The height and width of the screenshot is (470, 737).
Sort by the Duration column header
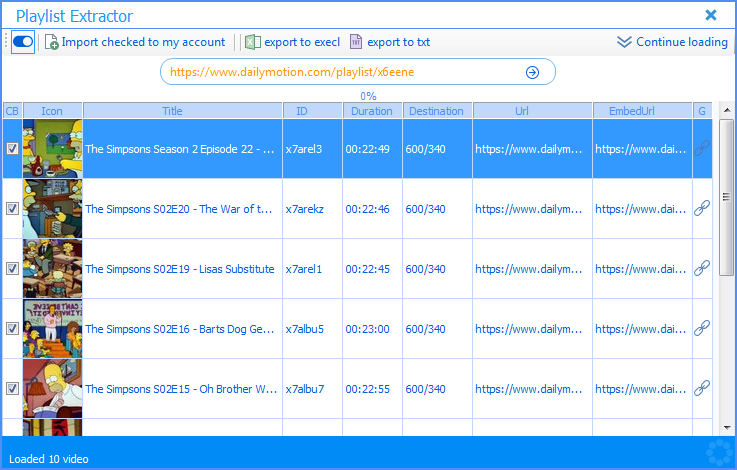(372, 111)
